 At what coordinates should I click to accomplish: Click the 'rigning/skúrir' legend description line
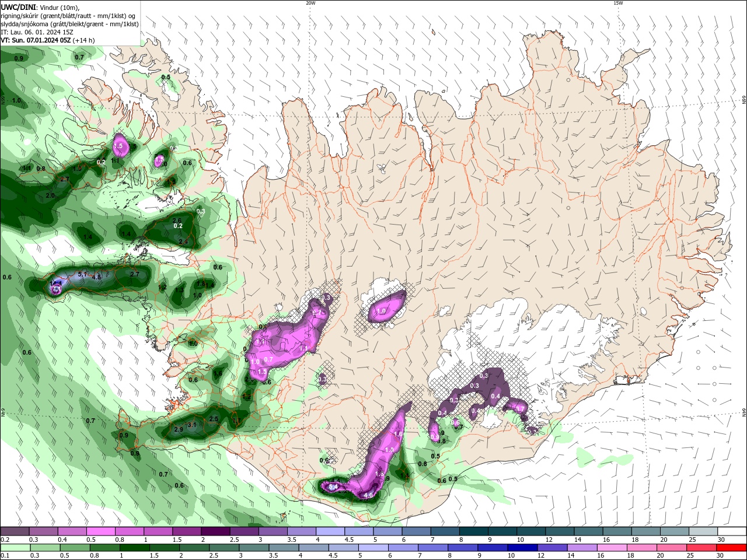point(69,16)
